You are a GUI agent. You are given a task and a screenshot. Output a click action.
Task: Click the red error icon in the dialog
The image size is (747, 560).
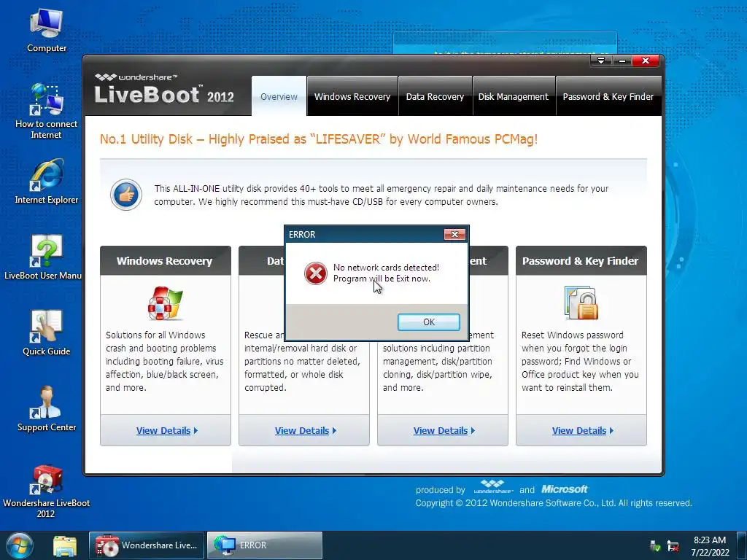pyautogui.click(x=315, y=273)
